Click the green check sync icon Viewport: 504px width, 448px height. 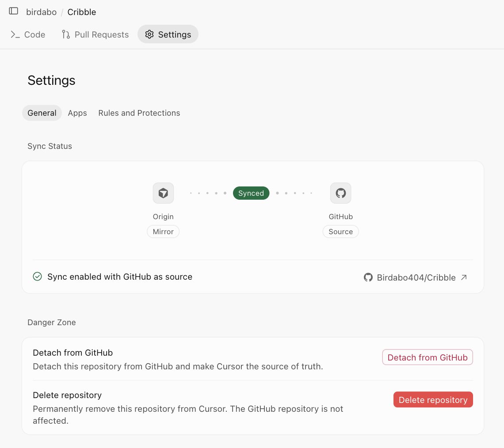click(x=37, y=277)
